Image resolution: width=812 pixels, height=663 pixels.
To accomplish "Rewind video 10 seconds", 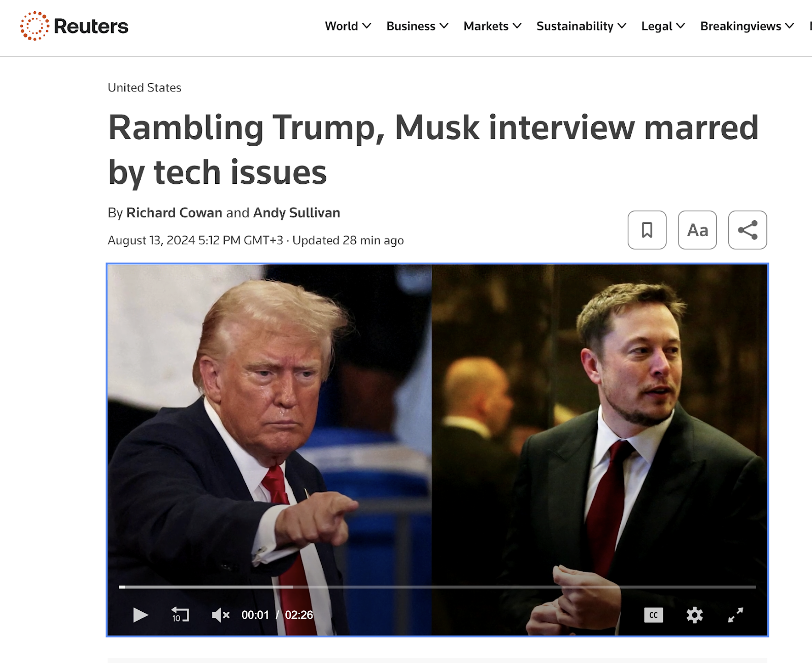I will (x=180, y=615).
